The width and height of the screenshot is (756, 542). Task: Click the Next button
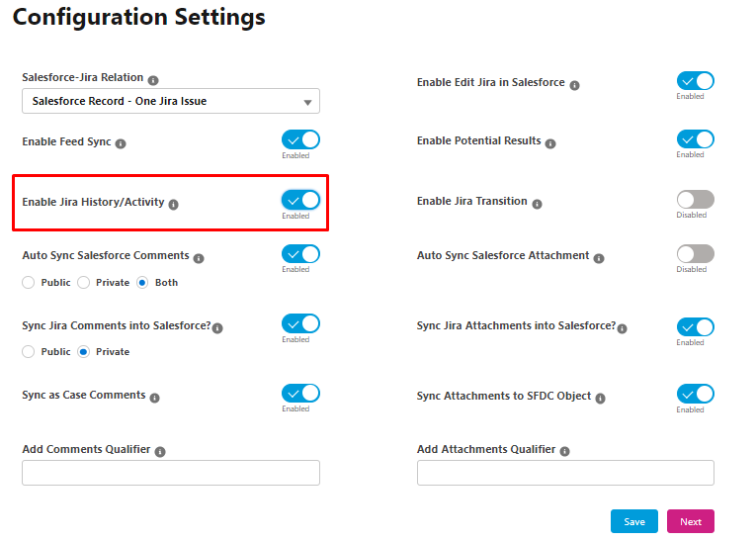(691, 521)
